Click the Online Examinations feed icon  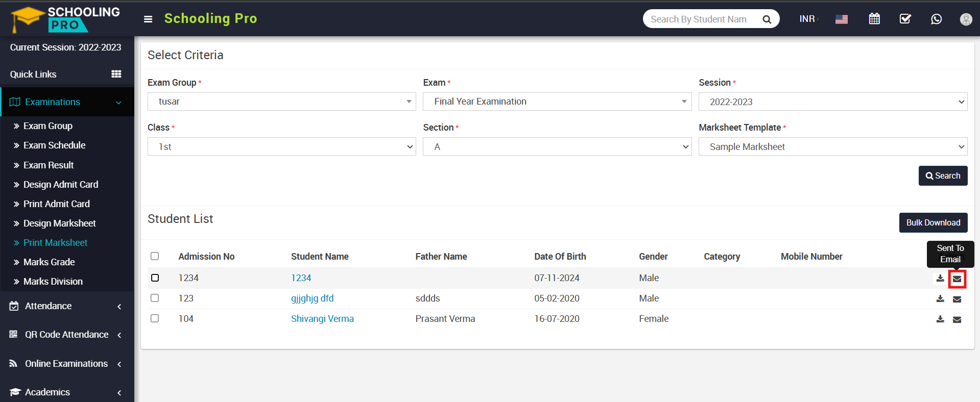[x=13, y=363]
